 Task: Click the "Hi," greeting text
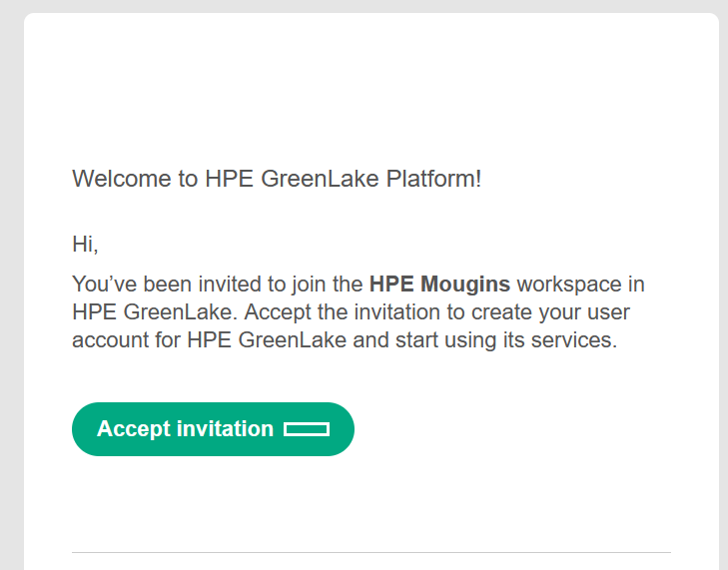85,244
